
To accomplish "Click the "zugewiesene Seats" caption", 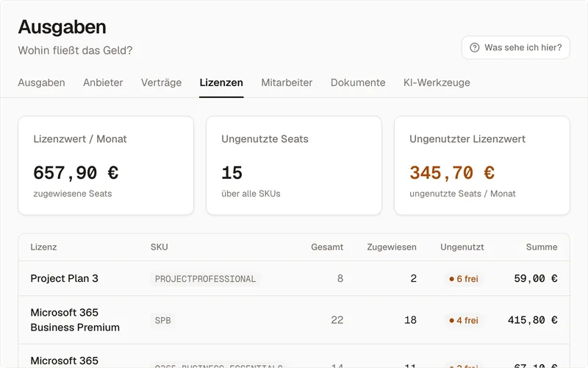I will 73,194.
